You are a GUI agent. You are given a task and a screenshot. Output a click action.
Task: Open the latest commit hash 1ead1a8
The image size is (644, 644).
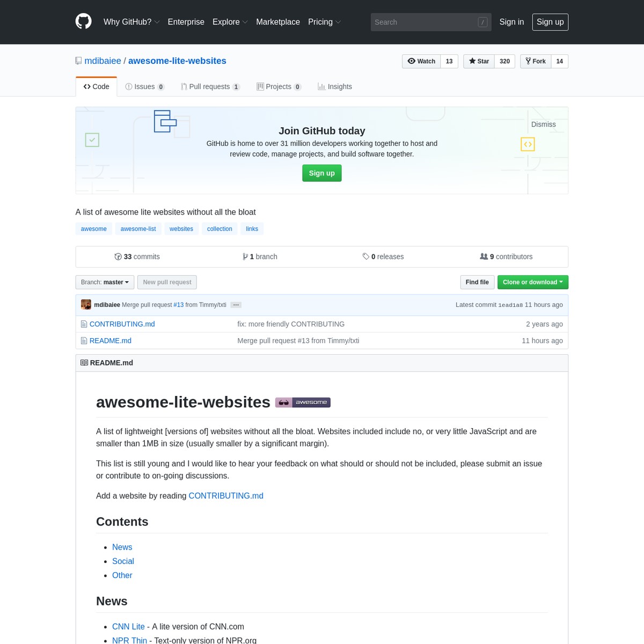coord(510,305)
